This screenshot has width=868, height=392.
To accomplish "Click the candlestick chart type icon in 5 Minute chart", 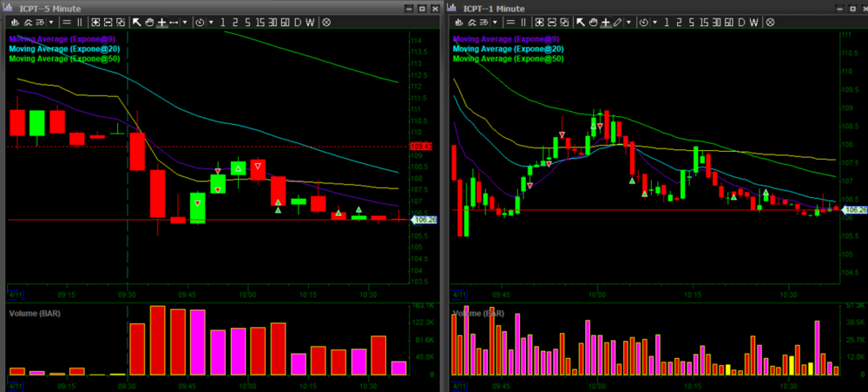I will pyautogui.click(x=16, y=22).
